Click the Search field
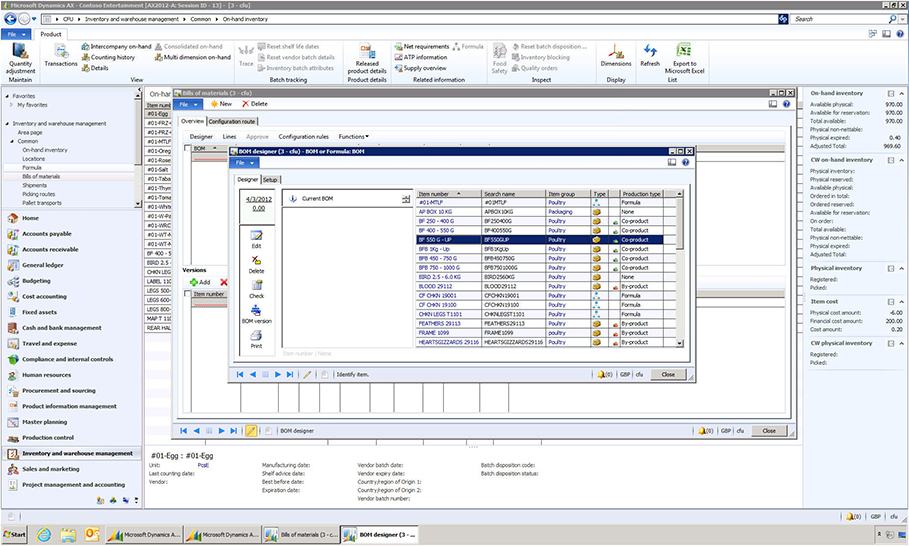 coord(839,19)
